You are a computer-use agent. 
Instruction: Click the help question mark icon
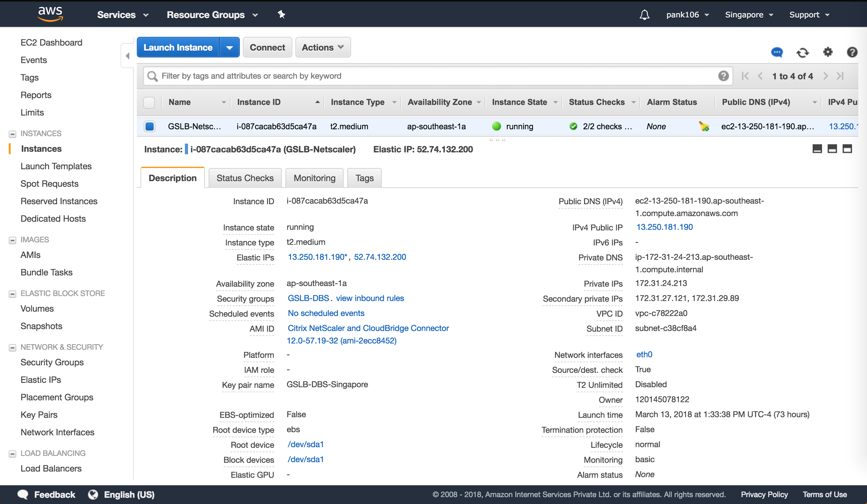[x=852, y=52]
